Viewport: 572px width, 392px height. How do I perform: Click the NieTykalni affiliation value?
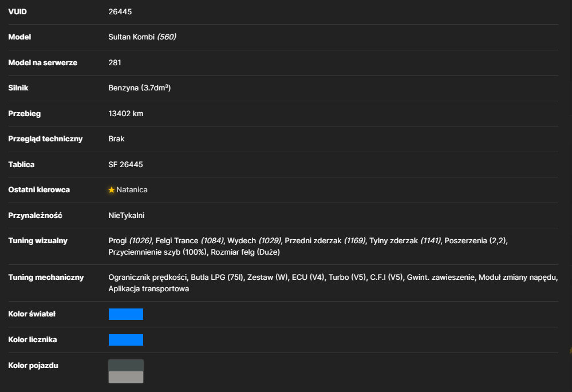pos(126,216)
